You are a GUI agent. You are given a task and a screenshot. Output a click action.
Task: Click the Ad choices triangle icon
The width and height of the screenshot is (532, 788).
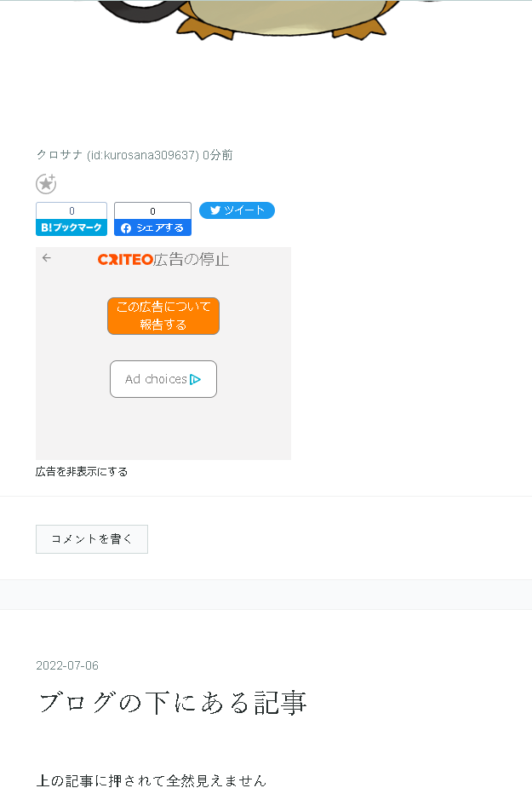pos(196,379)
